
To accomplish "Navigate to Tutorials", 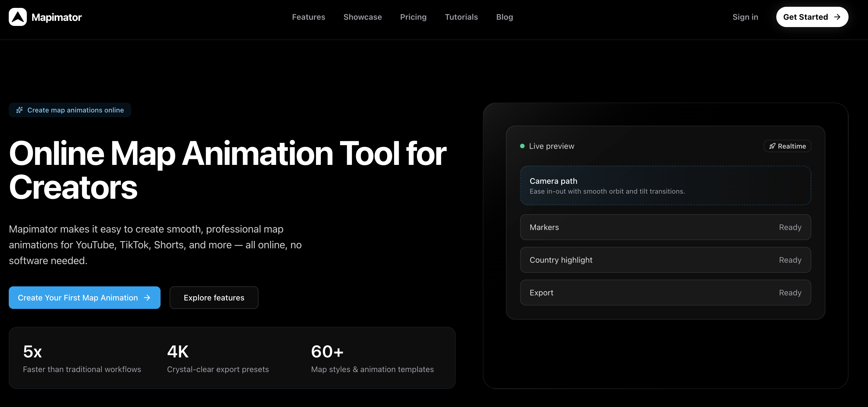I will click(x=461, y=17).
